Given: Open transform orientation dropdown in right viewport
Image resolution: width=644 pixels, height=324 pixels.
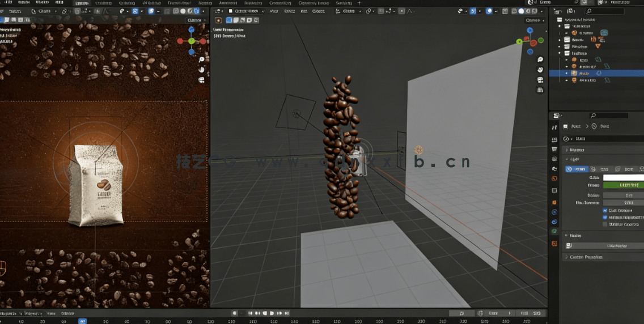Looking at the screenshot, I should pos(348,11).
